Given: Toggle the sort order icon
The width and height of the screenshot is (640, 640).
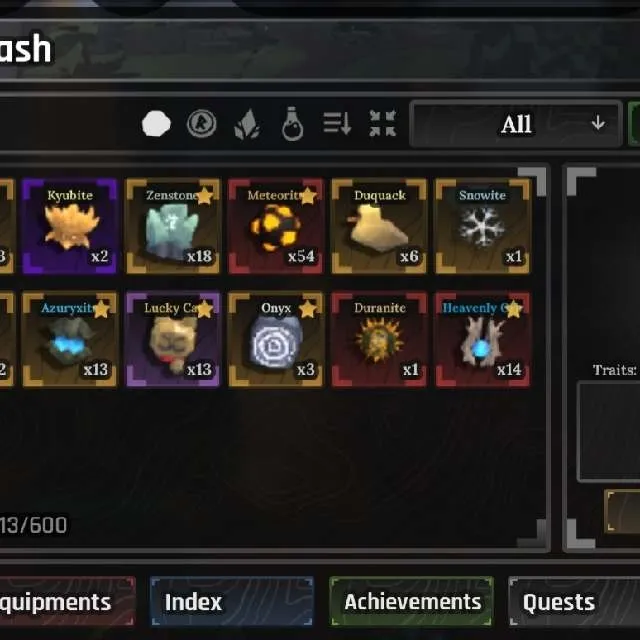Looking at the screenshot, I should [337, 123].
